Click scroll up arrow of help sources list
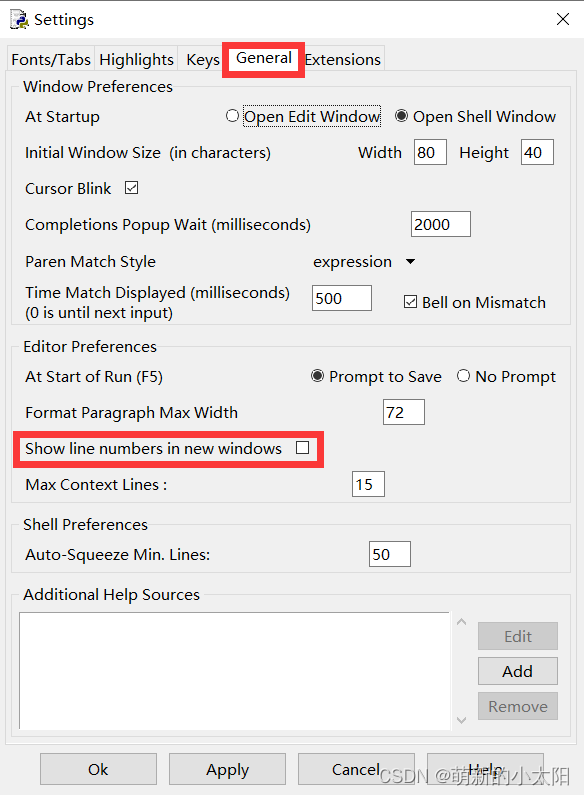This screenshot has height=795, width=584. [461, 622]
